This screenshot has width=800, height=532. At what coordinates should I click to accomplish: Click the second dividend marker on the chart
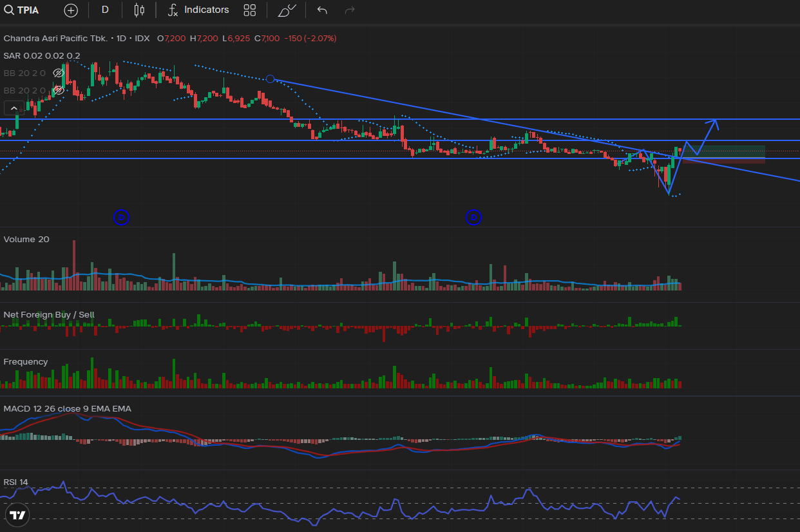click(x=474, y=218)
